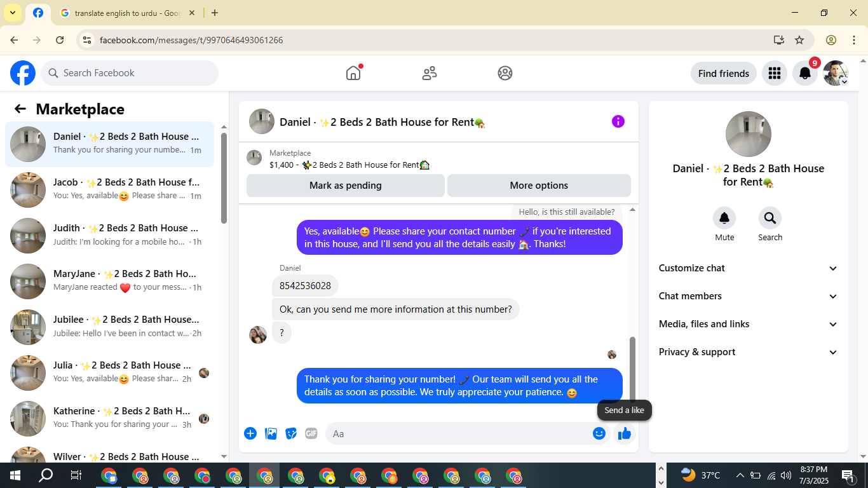Open Jubilee conversation in list
The image size is (868, 488).
point(109,327)
